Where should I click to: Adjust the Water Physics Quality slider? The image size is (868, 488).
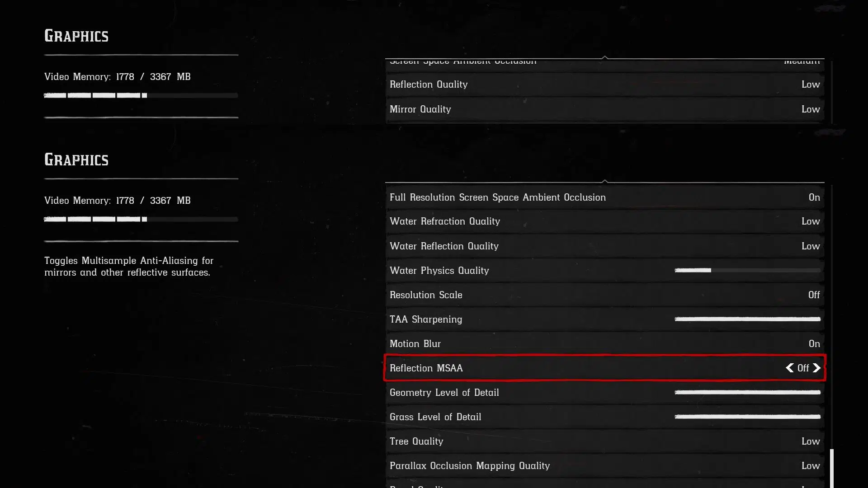click(x=747, y=270)
